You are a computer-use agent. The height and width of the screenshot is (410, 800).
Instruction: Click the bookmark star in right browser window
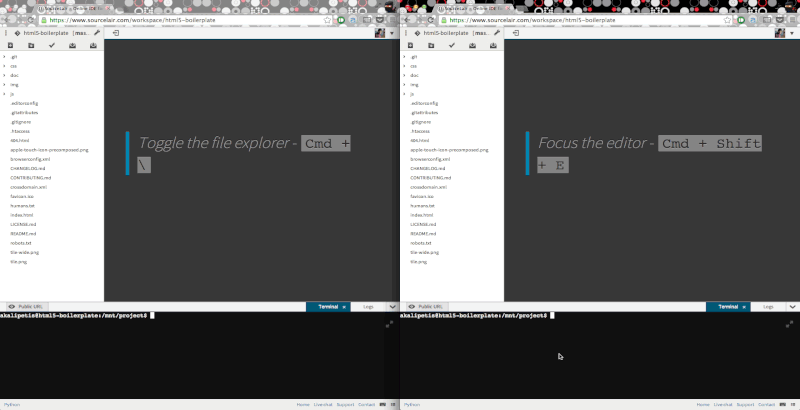(x=728, y=20)
